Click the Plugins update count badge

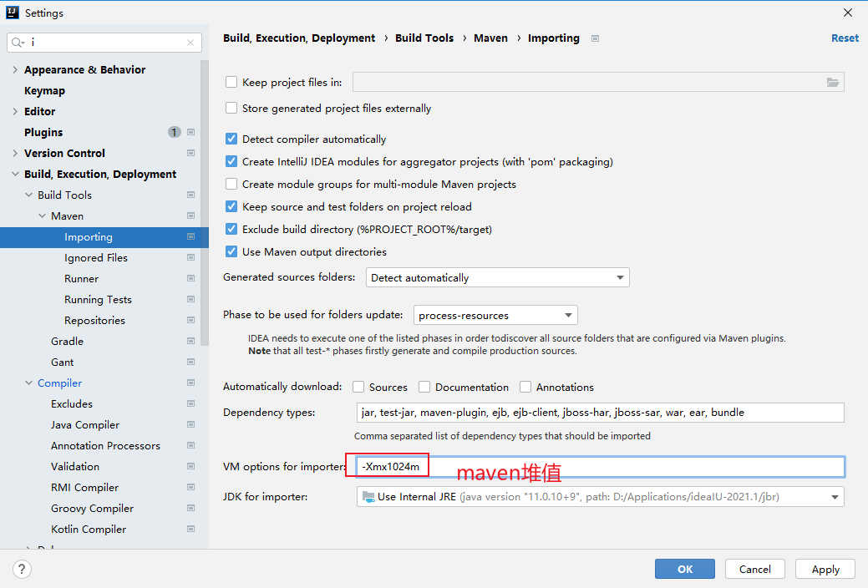click(175, 132)
